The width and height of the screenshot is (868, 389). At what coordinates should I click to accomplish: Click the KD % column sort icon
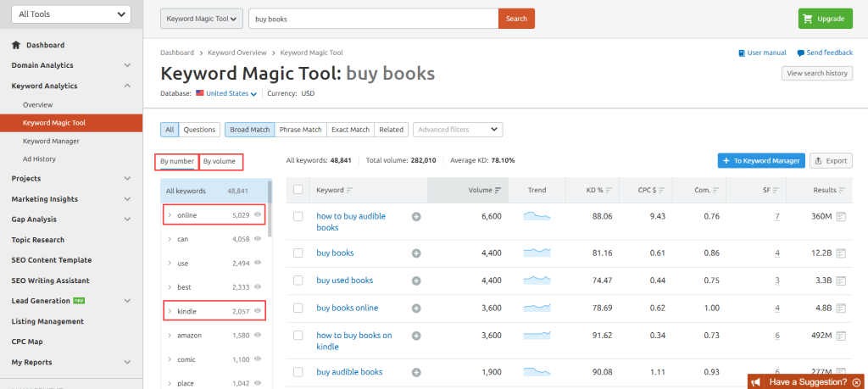coord(609,190)
